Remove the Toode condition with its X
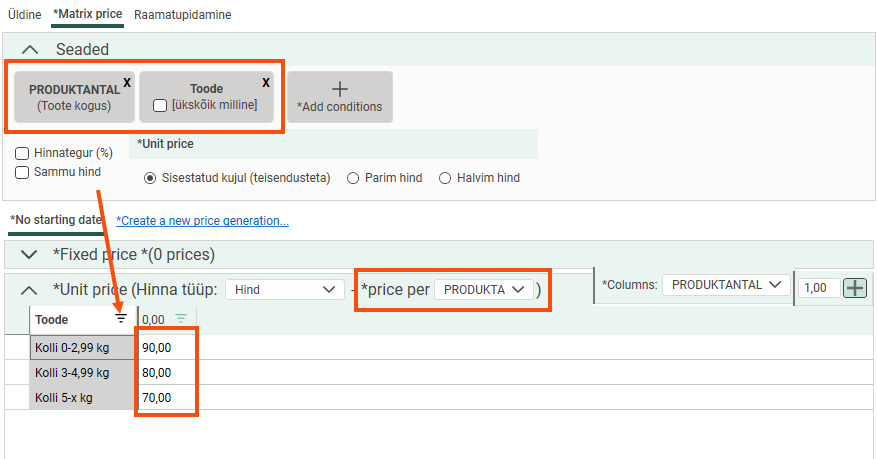The image size is (877, 459). (266, 83)
